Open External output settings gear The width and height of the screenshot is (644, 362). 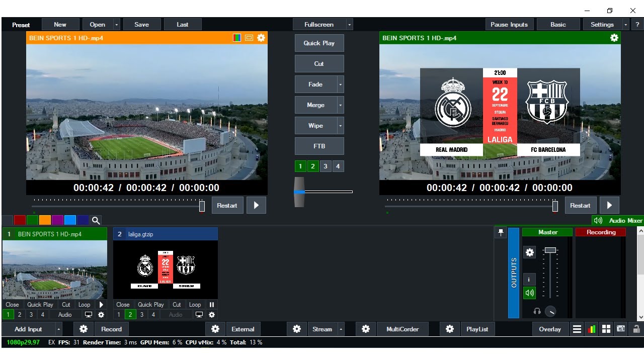tap(215, 329)
